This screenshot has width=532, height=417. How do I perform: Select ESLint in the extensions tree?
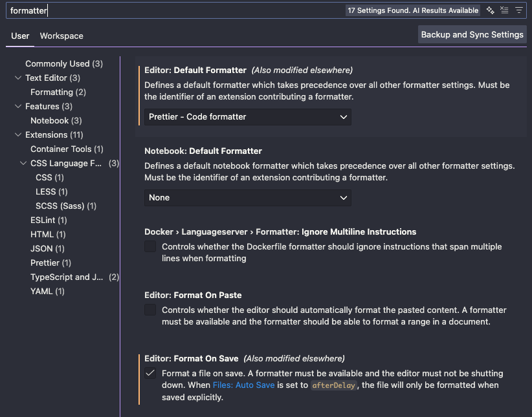tap(48, 220)
